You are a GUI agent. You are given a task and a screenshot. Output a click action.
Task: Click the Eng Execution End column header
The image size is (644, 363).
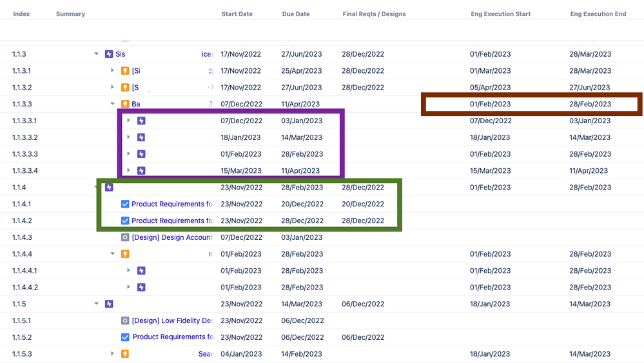pos(598,14)
